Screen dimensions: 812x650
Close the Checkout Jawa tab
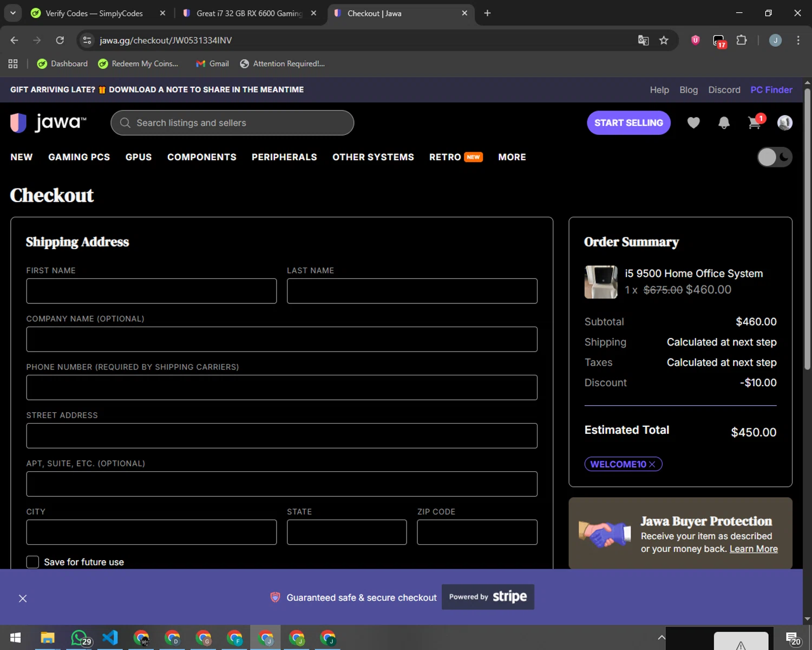[464, 13]
